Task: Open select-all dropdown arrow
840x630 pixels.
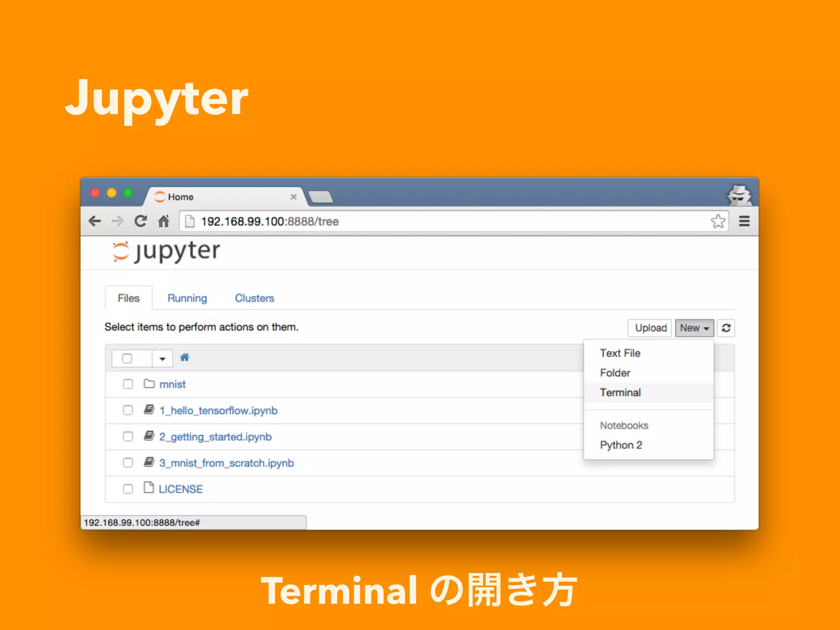Action: (x=162, y=359)
